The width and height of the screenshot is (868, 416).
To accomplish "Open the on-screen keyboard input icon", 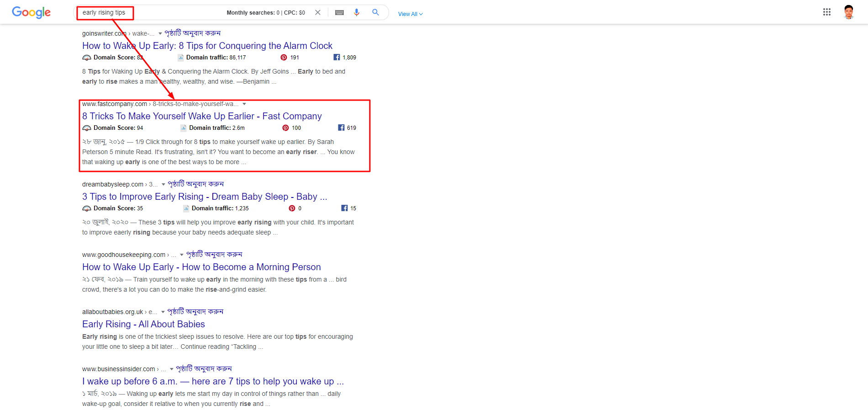I will [x=339, y=12].
